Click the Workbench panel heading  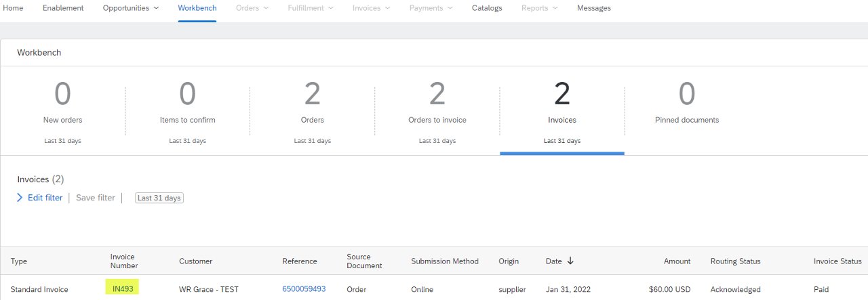click(39, 52)
